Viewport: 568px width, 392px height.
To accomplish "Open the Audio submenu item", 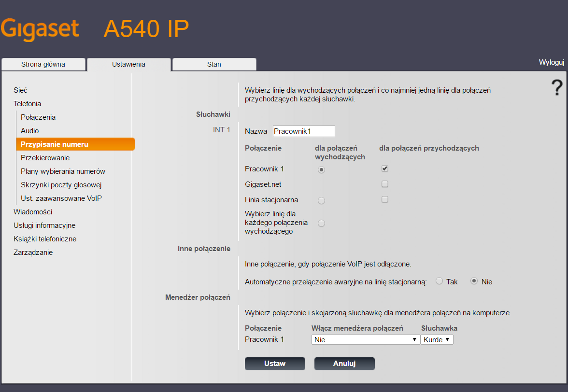I will [30, 131].
